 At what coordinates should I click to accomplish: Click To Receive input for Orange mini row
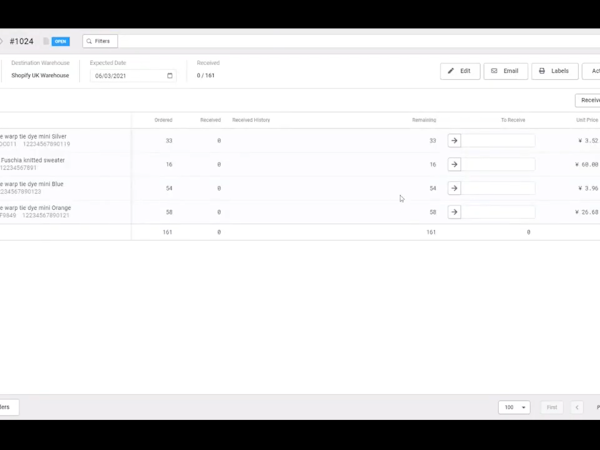pos(498,212)
